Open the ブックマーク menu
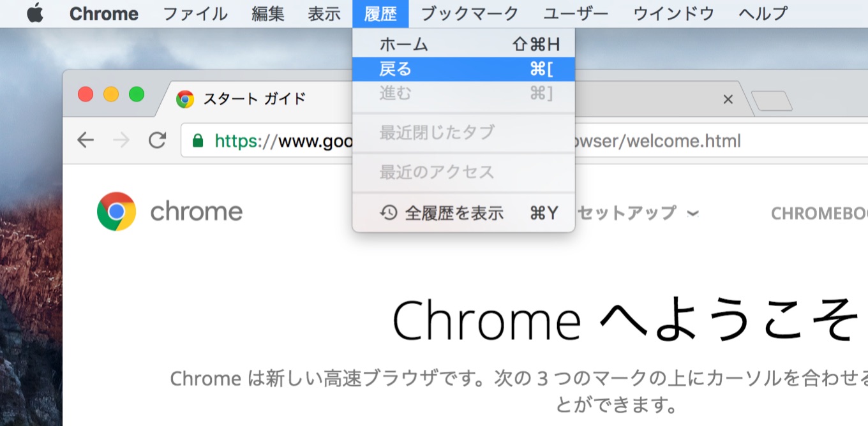 470,13
